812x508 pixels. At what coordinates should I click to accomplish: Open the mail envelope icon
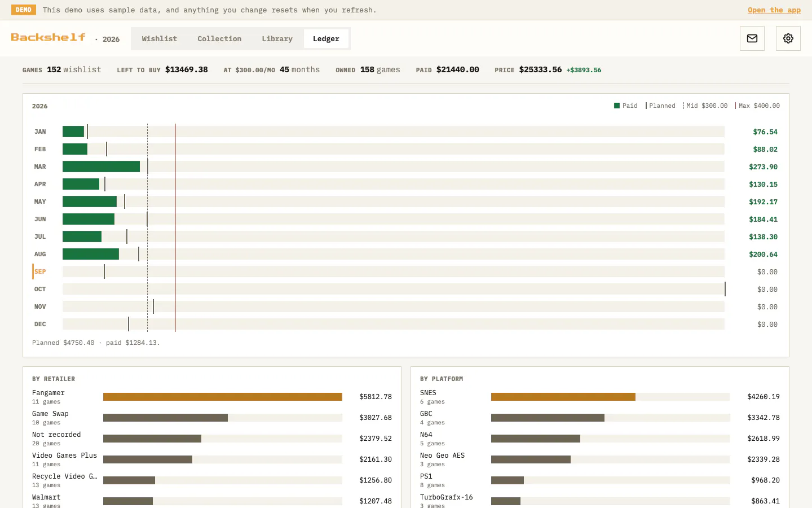click(752, 38)
